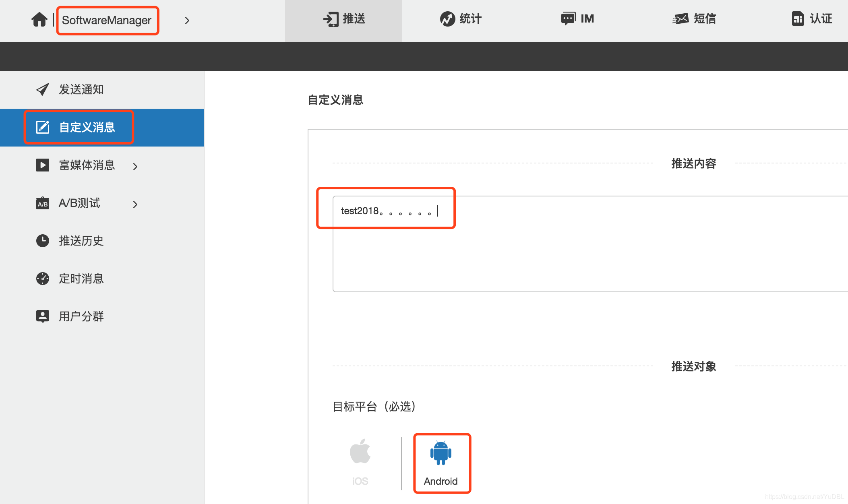This screenshot has height=504, width=848.
Task: Expand the chevron next to SoftwareManager
Action: (187, 20)
